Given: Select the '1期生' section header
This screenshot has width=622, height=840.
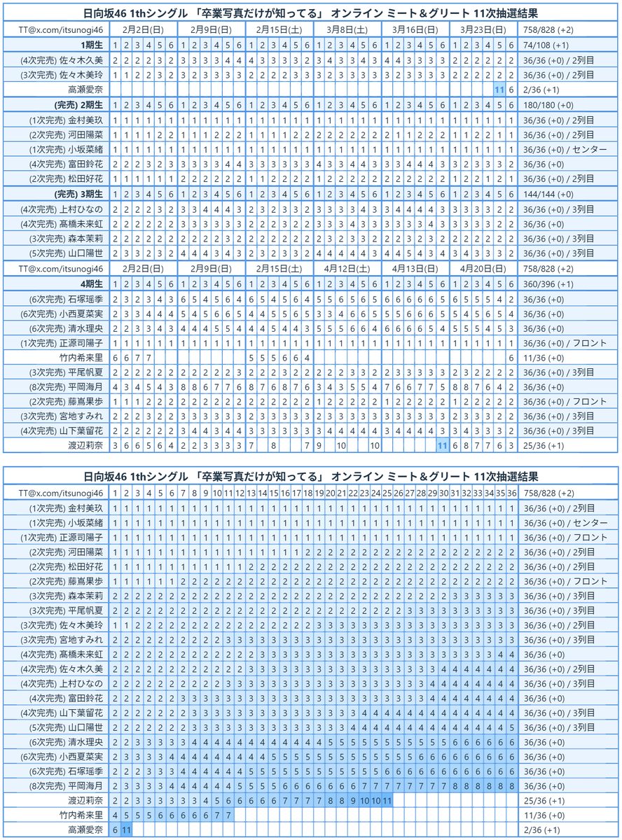Looking at the screenshot, I should (x=92, y=45).
